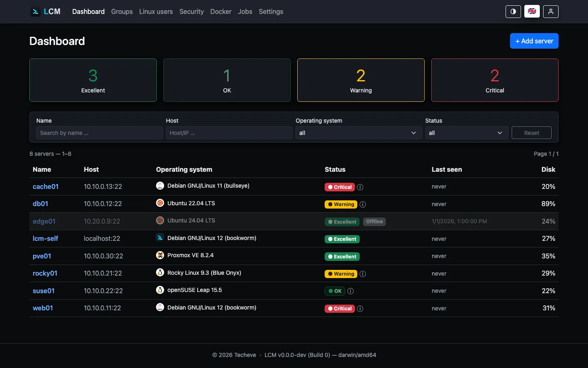Navigate to Security
This screenshot has width=588, height=368.
(x=192, y=11)
